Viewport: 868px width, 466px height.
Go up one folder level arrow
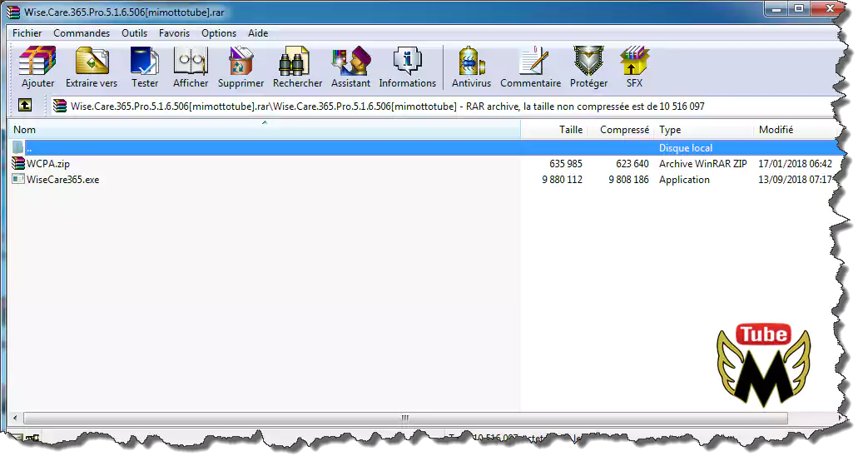point(25,105)
